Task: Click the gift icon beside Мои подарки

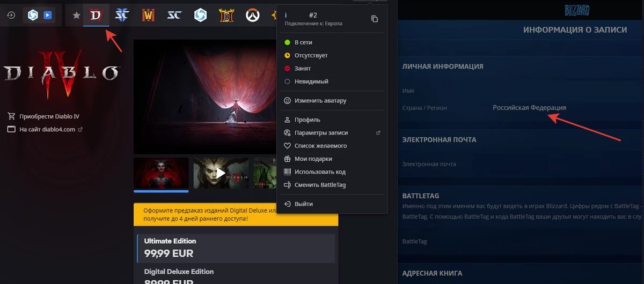Action: point(287,159)
